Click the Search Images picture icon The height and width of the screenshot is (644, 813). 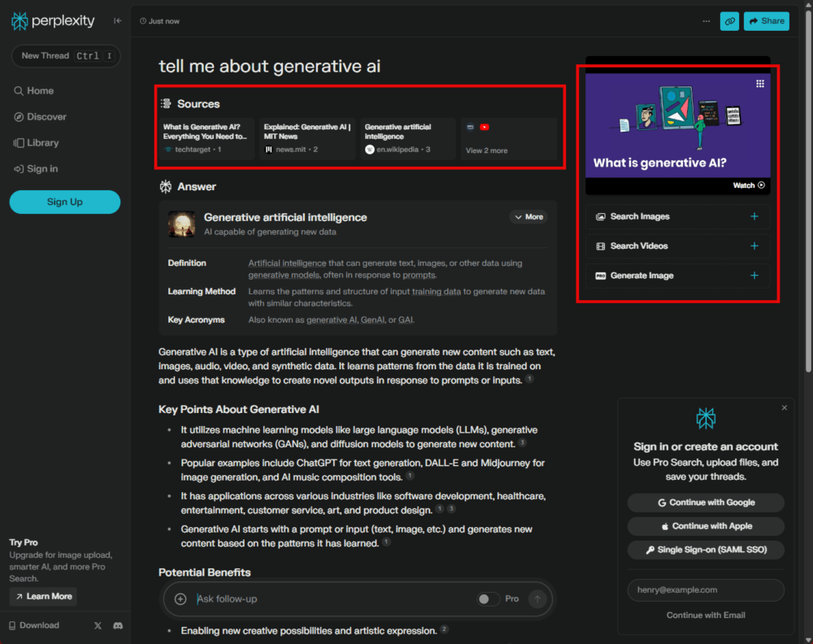click(x=601, y=217)
